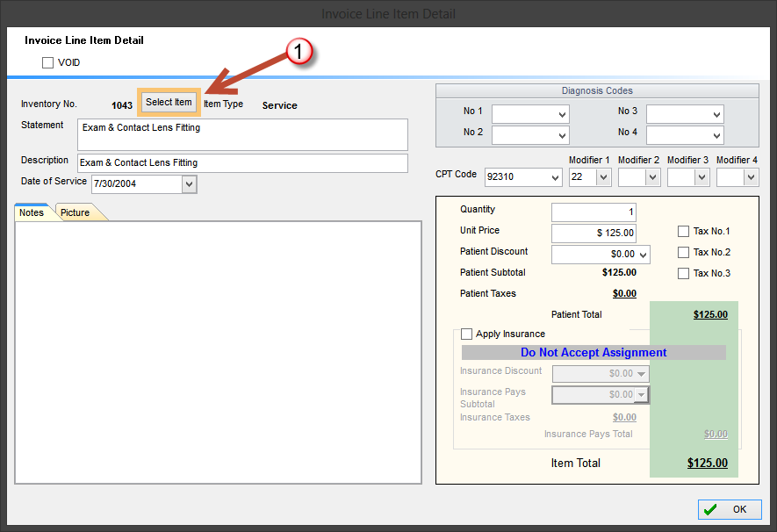Click the Insurance Taxes $0.00 amount
Image resolution: width=777 pixels, height=532 pixels.
point(624,417)
